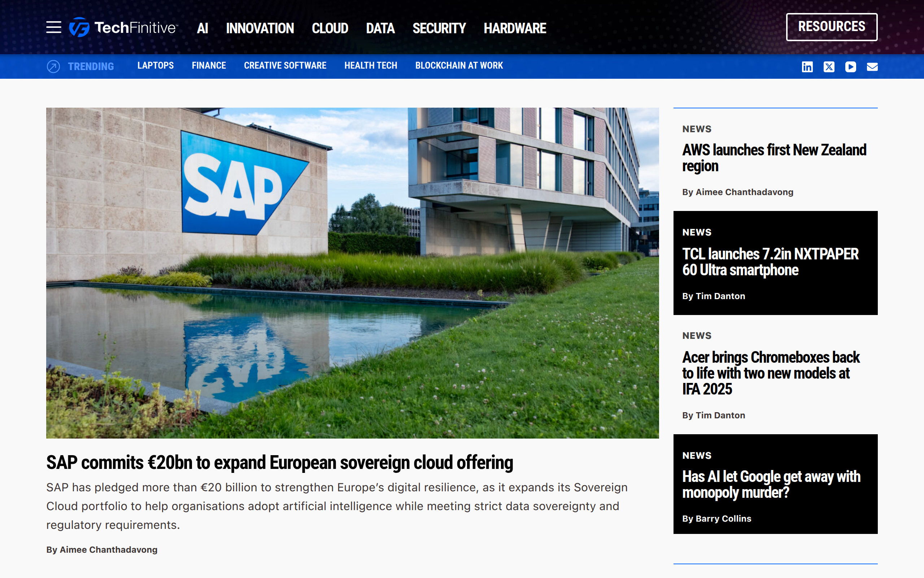Open the SAP headquarters featured image
The image size is (924, 578).
[352, 273]
